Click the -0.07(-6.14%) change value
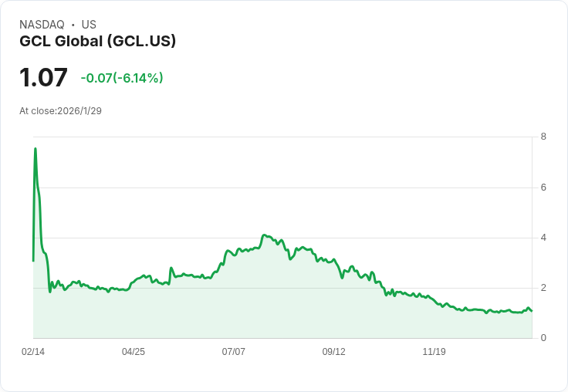This screenshot has height=392, width=568. pyautogui.click(x=122, y=78)
